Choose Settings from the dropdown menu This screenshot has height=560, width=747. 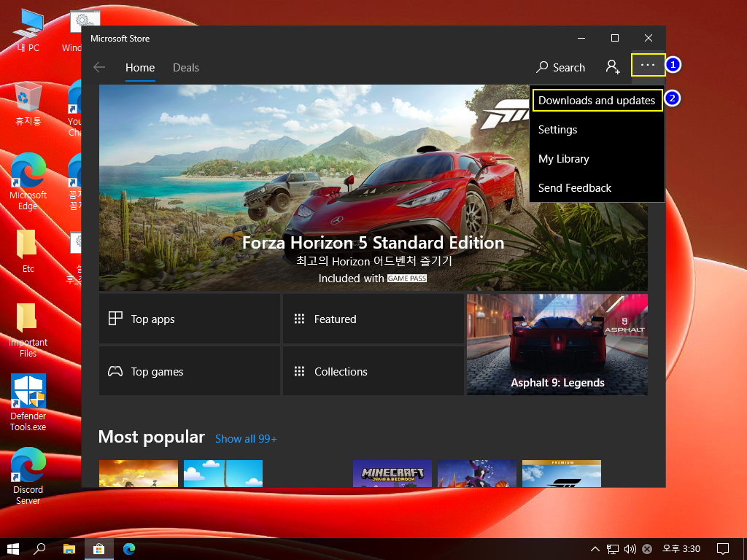coord(597,130)
